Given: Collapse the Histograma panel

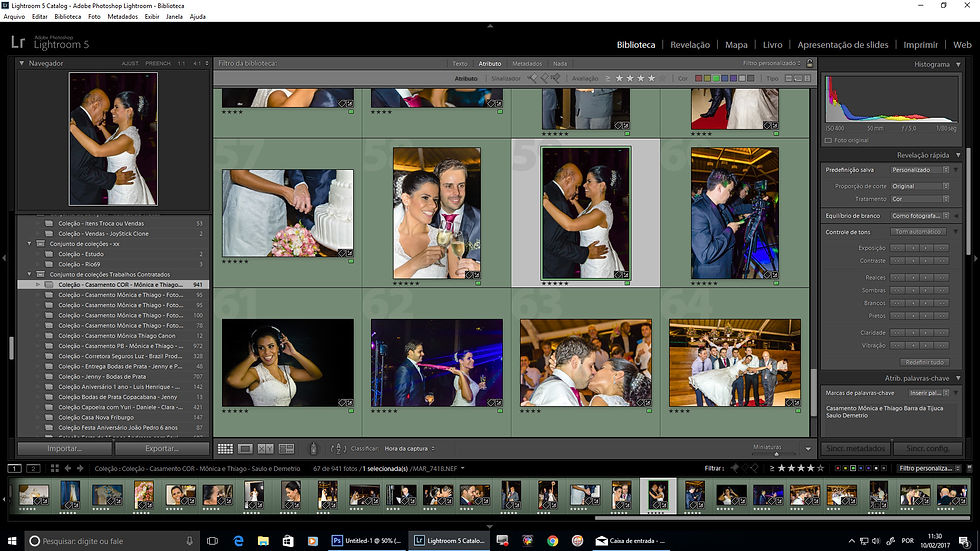Looking at the screenshot, I should (958, 64).
